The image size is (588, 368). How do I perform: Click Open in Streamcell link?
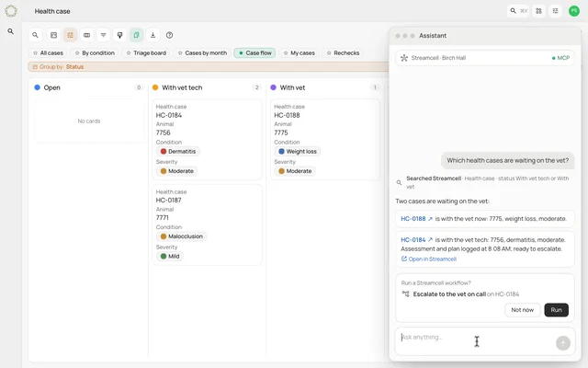[429, 259]
